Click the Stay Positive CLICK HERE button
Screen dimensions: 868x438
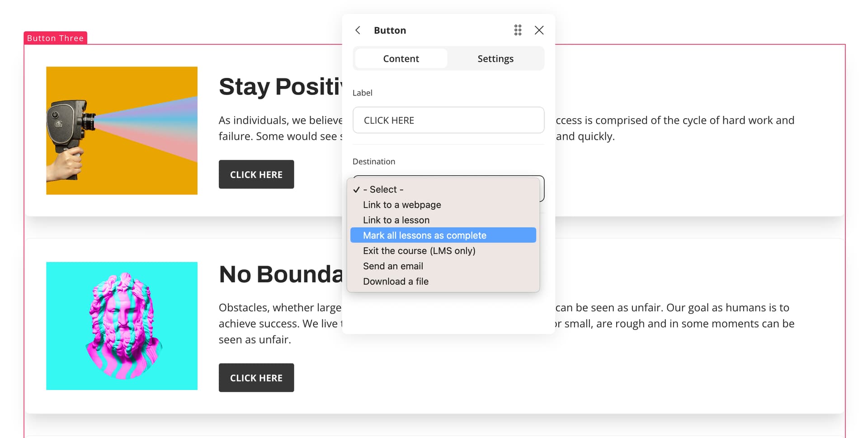256,175
